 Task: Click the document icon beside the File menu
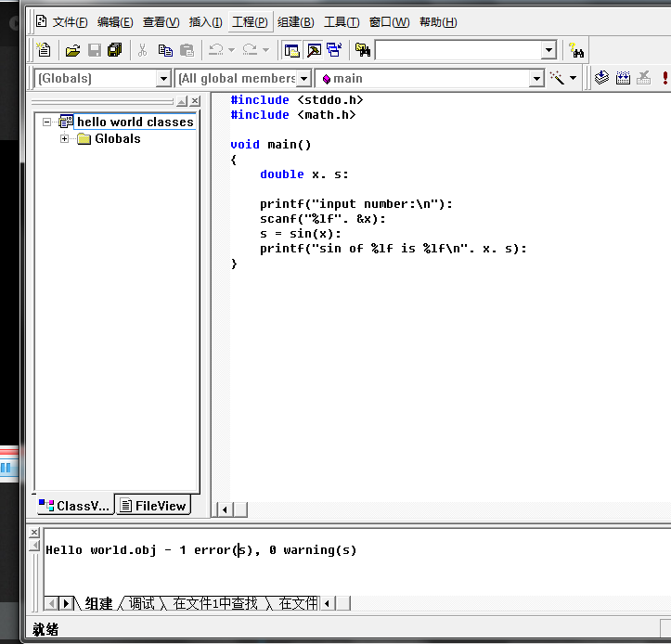(41, 21)
